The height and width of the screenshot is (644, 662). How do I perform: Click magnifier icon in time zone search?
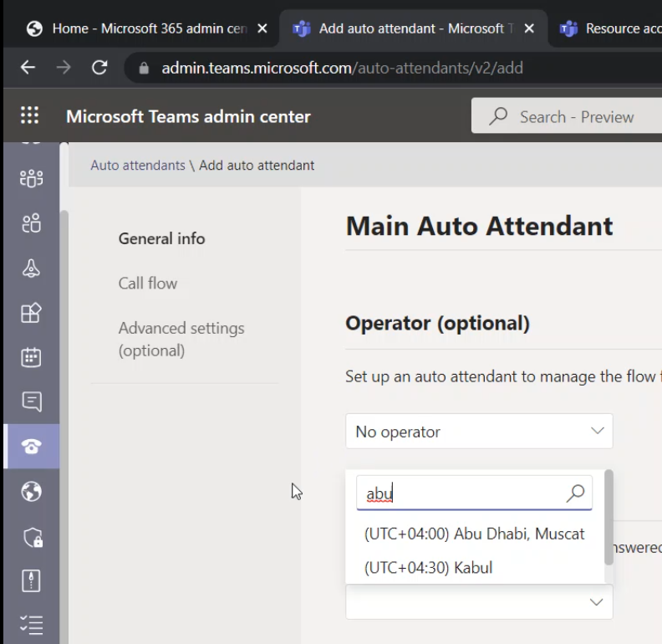pos(575,493)
